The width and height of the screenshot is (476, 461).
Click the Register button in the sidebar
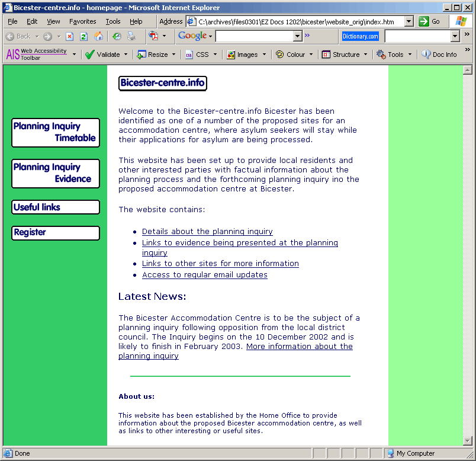(x=56, y=233)
